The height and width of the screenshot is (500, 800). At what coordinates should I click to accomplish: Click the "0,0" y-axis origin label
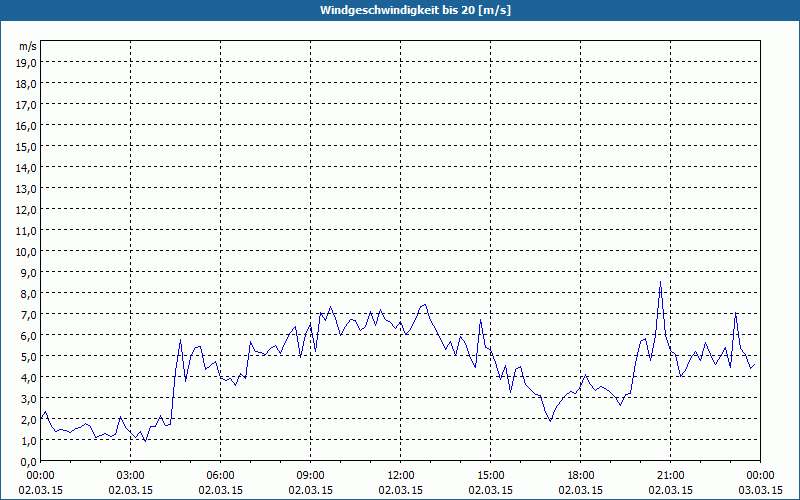29,462
